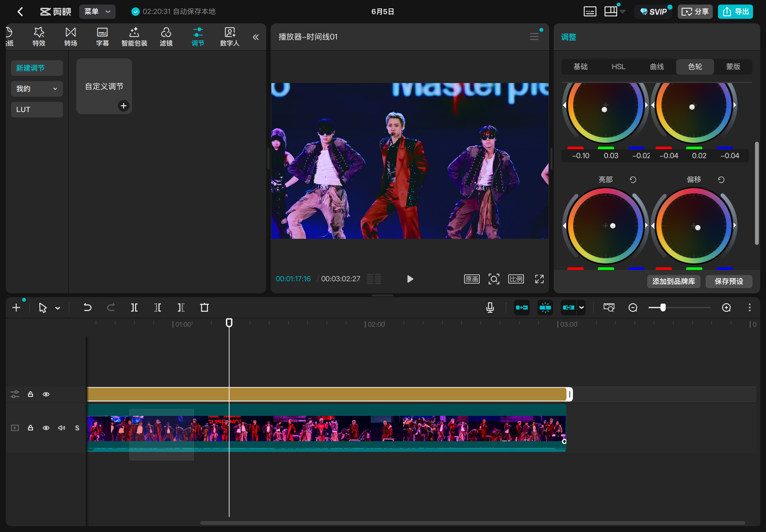Redo the last action
The image size is (766, 532).
click(x=111, y=307)
